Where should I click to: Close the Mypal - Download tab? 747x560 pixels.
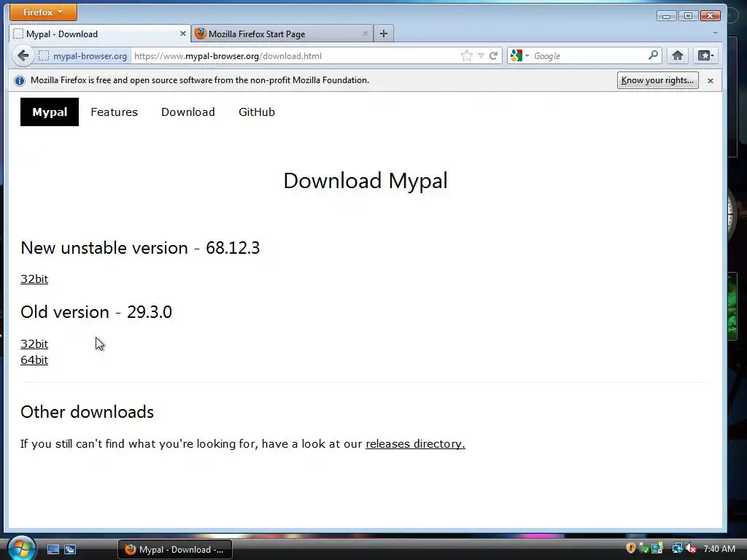click(182, 34)
